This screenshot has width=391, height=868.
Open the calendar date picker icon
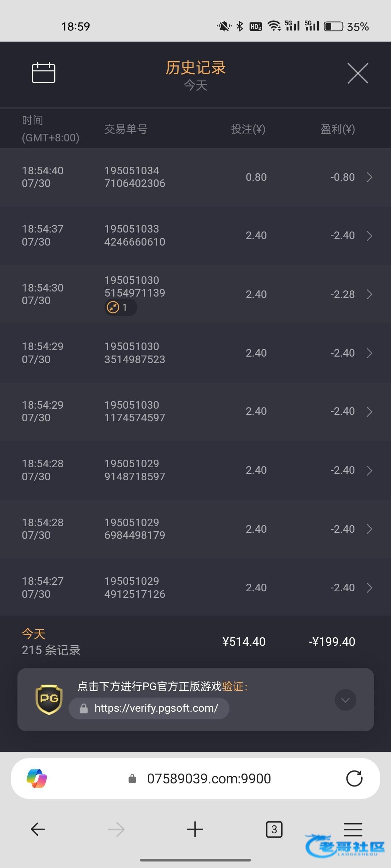pos(43,73)
